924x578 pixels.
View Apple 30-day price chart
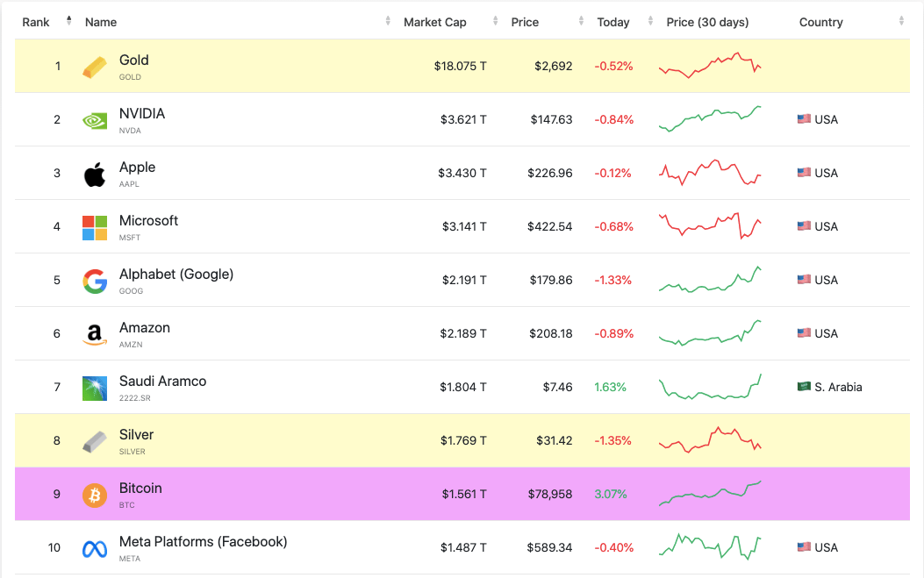pos(710,172)
